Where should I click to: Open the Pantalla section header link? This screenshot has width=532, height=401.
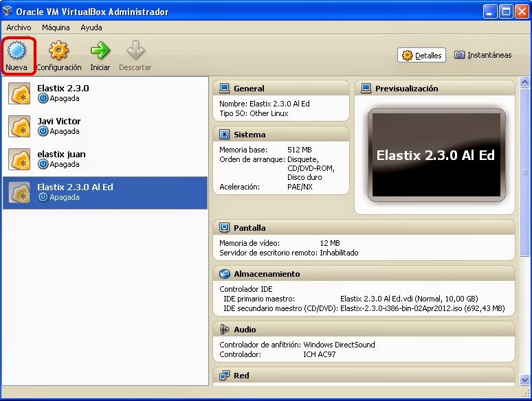[250, 228]
